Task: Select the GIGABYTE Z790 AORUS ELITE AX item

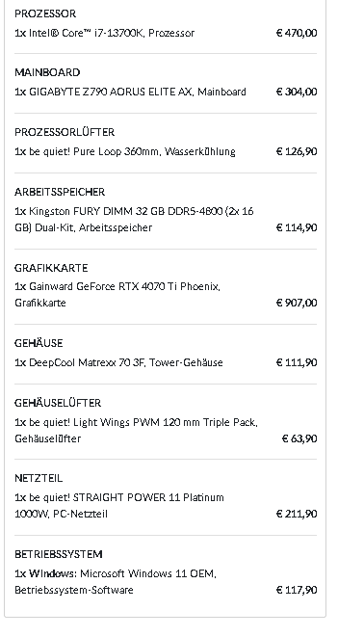Action: click(x=130, y=92)
